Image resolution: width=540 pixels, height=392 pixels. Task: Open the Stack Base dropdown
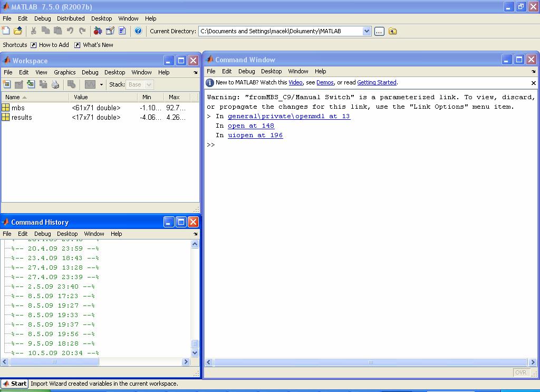tap(139, 84)
